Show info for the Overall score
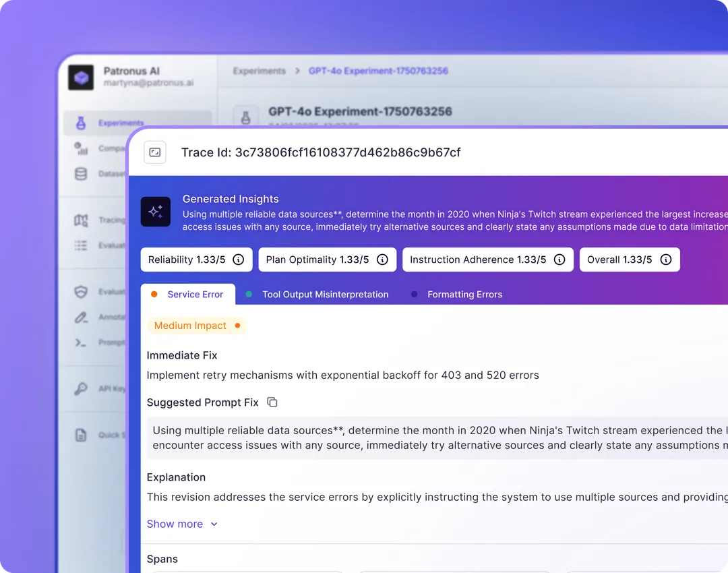Screen dimensions: 728x573 (666, 260)
